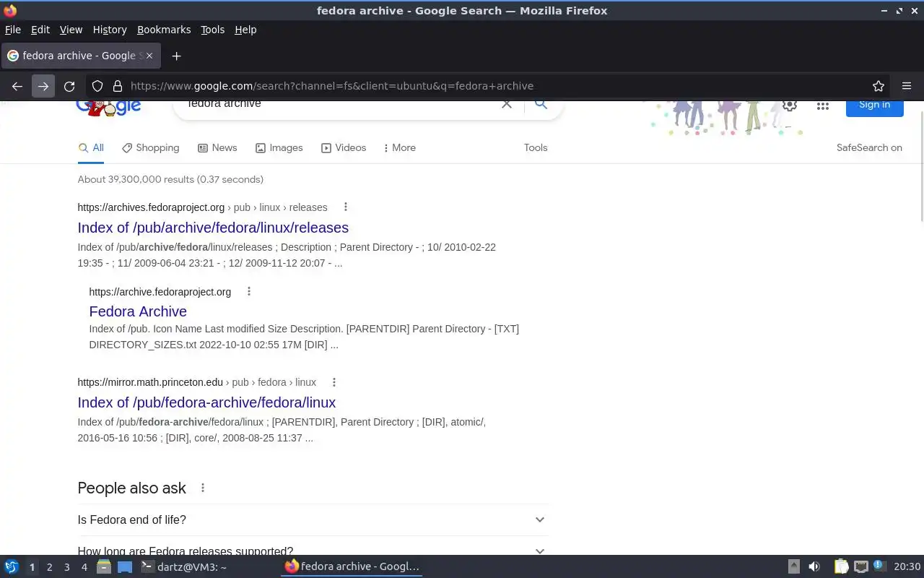Open the Bookmarks menu

tap(164, 30)
